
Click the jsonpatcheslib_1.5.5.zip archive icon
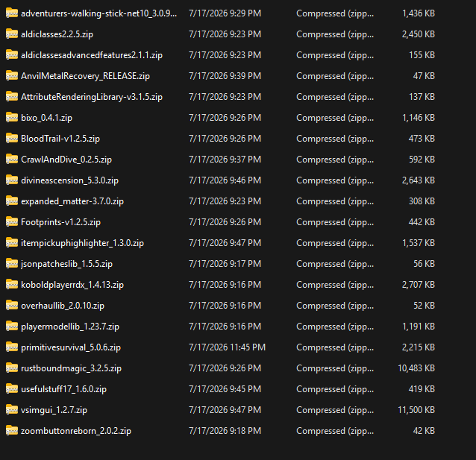pyautogui.click(x=12, y=263)
